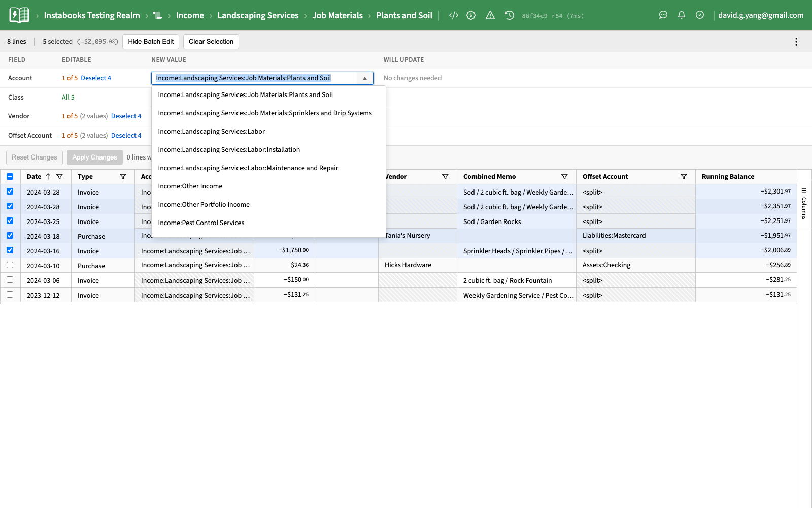Screen dimensions: 812x508
Task: Go to Plants and Soil breadcrumb
Action: coord(404,15)
